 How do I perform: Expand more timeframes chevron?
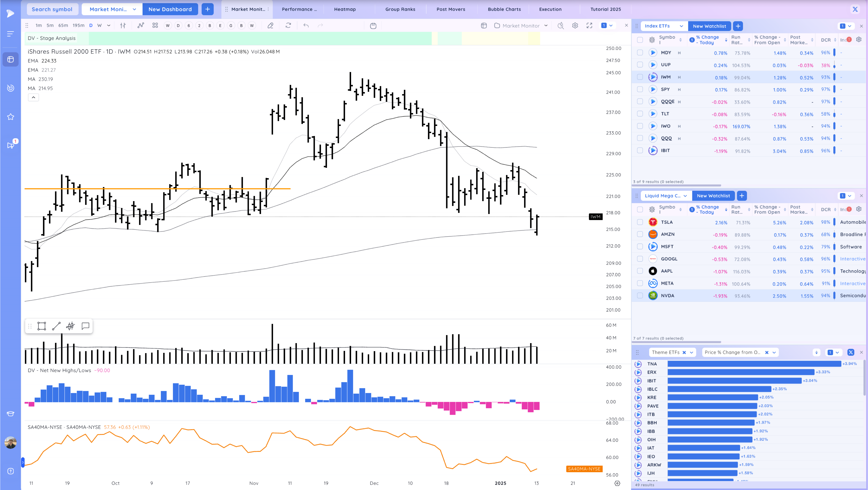[x=108, y=26]
